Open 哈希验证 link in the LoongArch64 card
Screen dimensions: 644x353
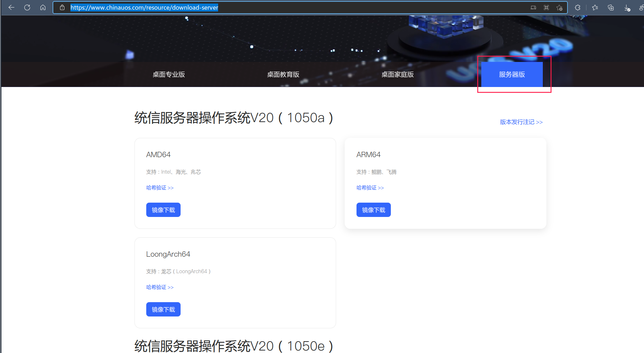pyautogui.click(x=160, y=287)
